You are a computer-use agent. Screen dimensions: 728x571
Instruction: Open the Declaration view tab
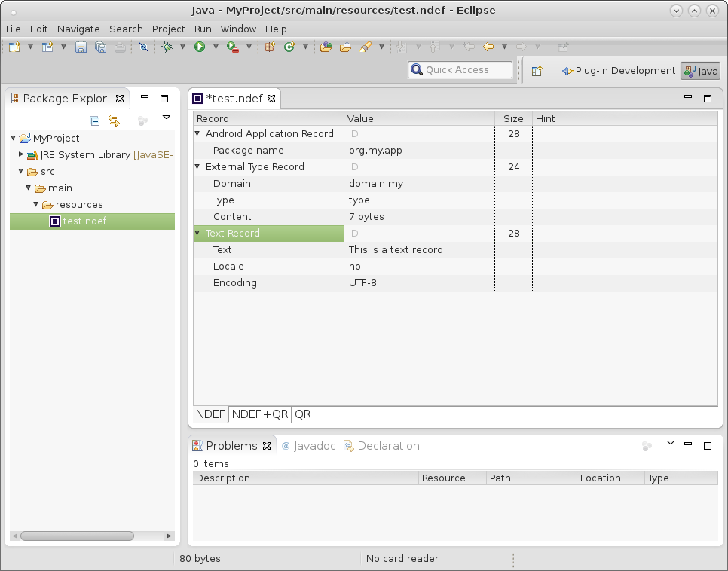381,446
